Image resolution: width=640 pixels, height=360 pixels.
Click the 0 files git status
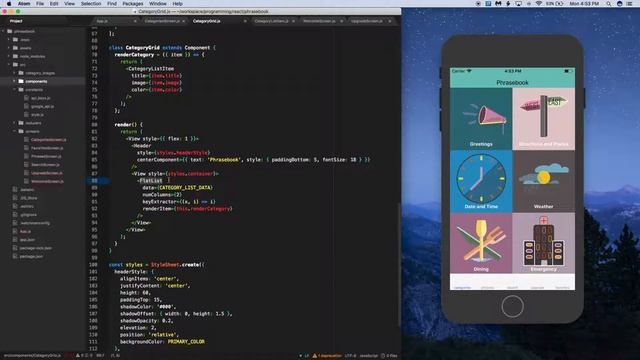pos(389,356)
